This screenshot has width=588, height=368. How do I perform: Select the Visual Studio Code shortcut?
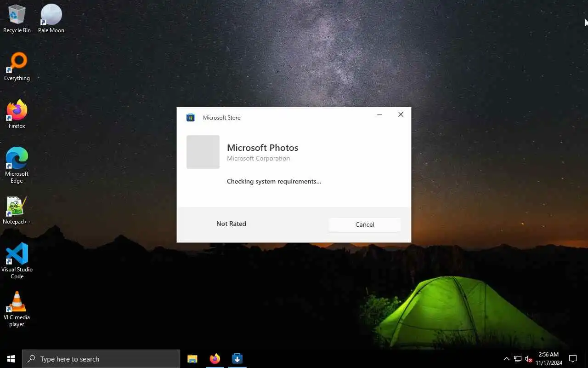(17, 261)
